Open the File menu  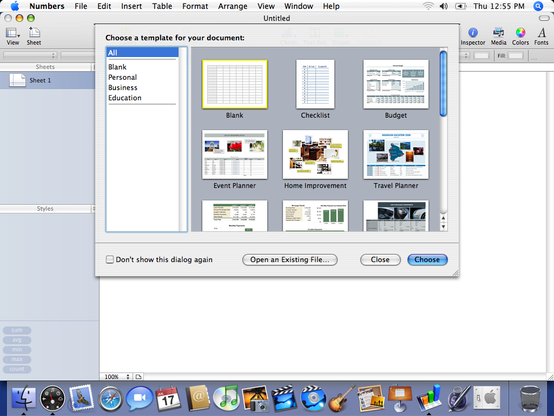coord(81,6)
